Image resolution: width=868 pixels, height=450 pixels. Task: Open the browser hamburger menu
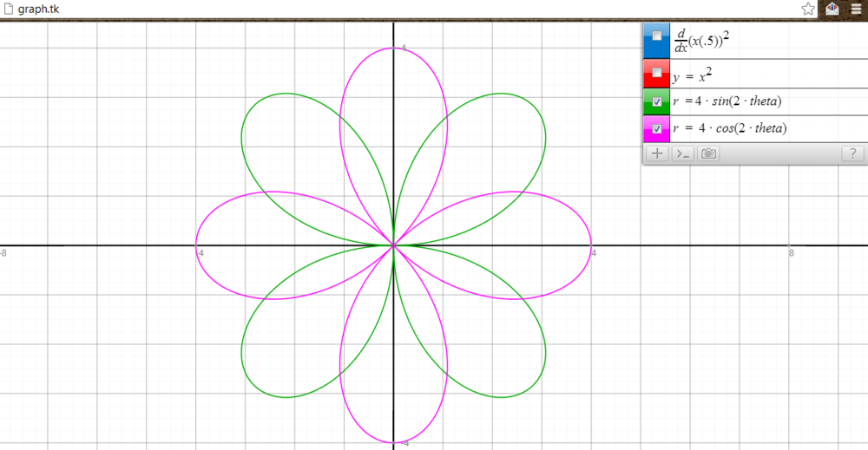pos(856,9)
